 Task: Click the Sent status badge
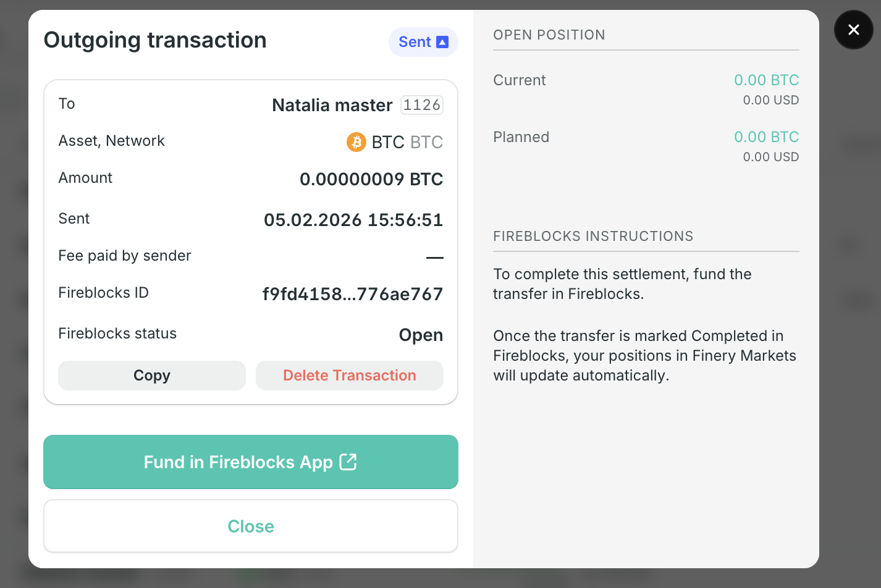tap(423, 42)
